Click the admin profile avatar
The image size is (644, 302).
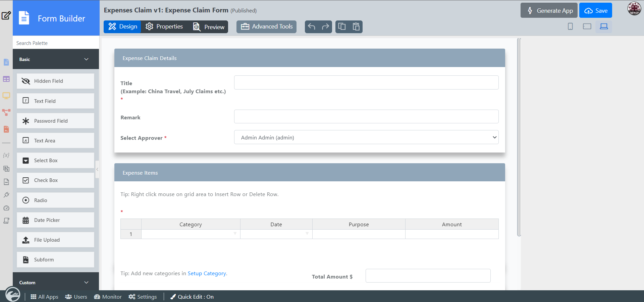tap(634, 9)
